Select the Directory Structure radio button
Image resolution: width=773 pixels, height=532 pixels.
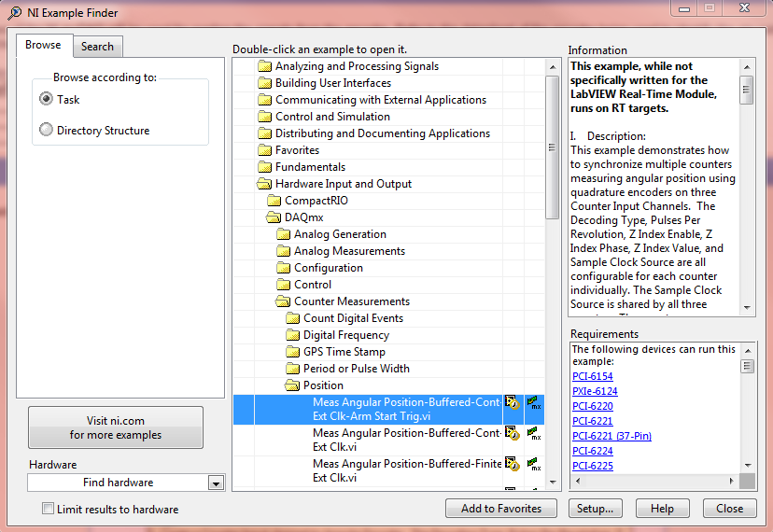click(46, 129)
